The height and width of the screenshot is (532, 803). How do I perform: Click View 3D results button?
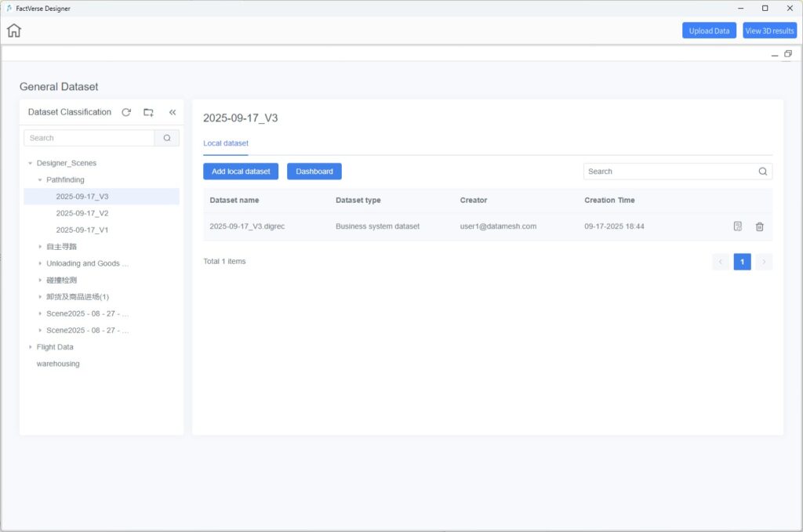click(769, 31)
